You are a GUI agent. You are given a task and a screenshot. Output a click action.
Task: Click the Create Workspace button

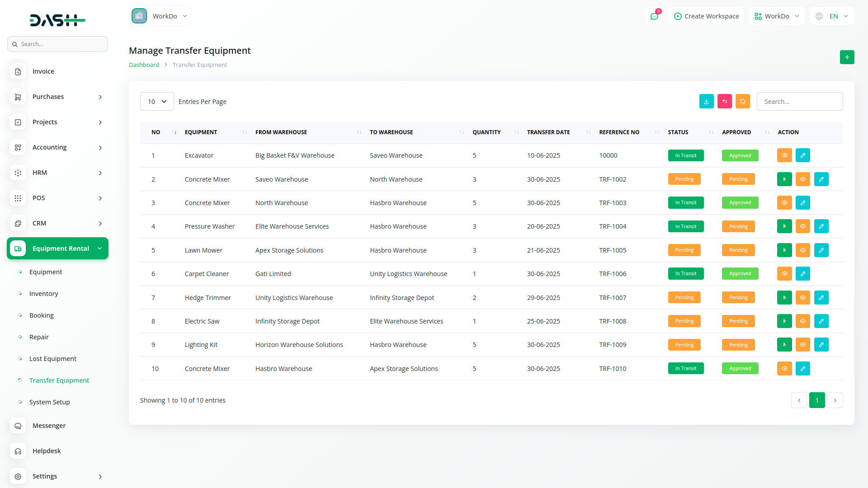pyautogui.click(x=706, y=16)
